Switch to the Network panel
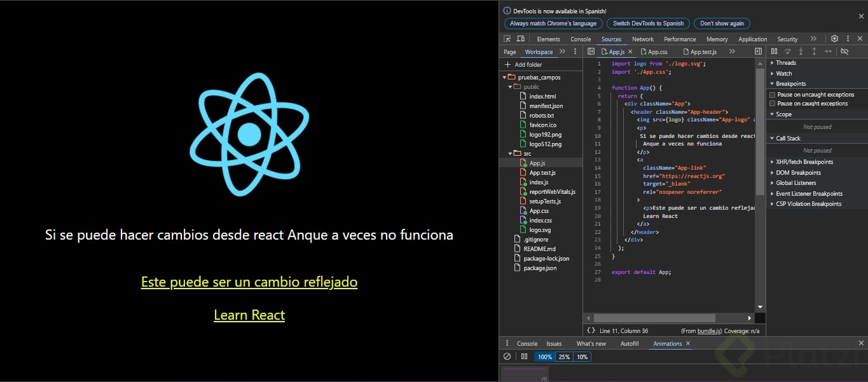The image size is (868, 382). [643, 39]
